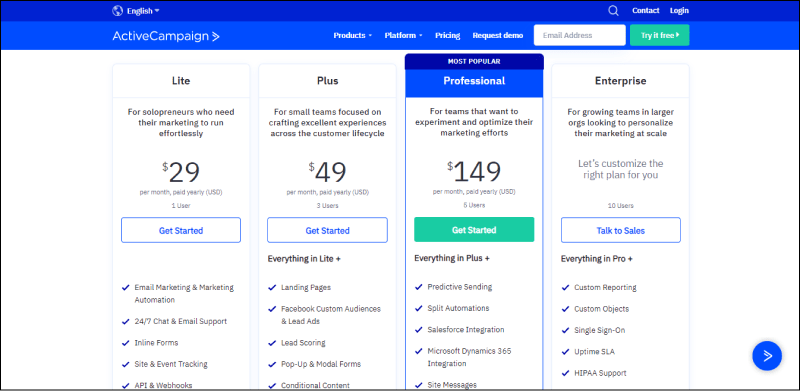Click 'Email Marketing & Marketing Automation' feature
Image resolution: width=800 pixels, height=391 pixels.
click(184, 294)
